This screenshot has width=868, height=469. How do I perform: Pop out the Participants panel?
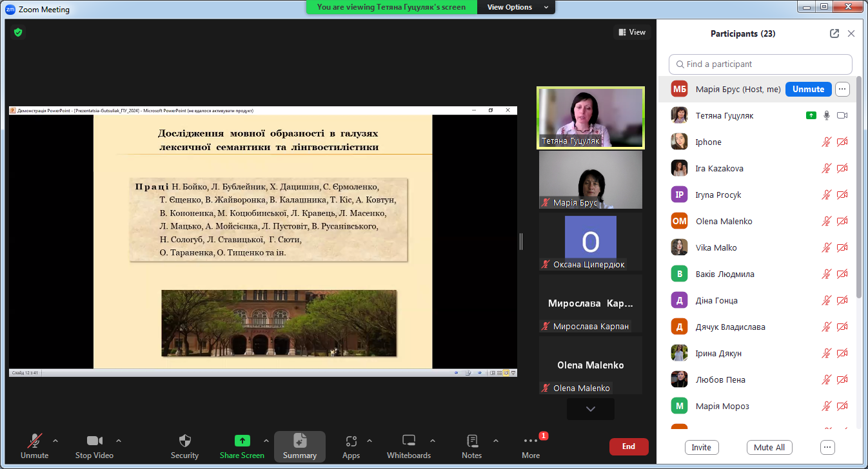tap(834, 33)
